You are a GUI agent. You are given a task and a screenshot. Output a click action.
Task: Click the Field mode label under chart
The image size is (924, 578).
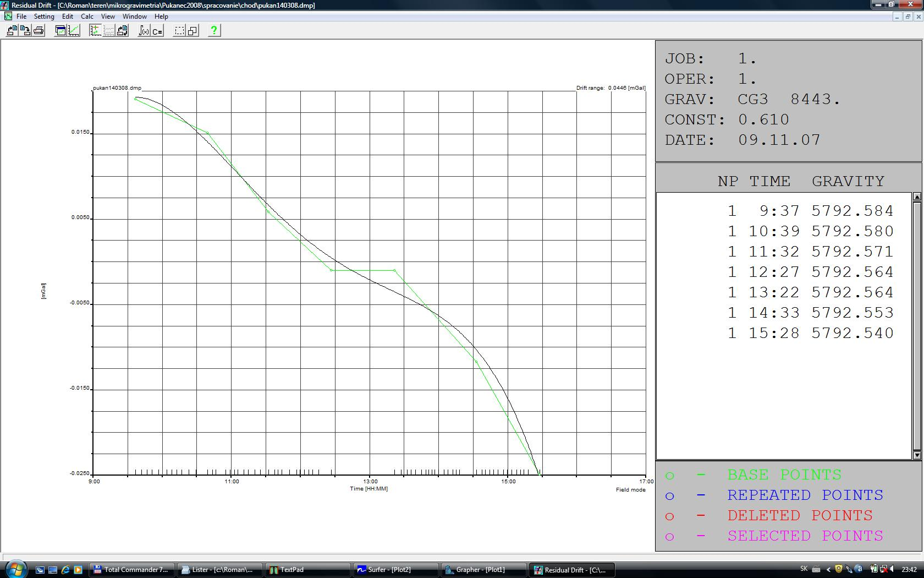[x=630, y=490]
